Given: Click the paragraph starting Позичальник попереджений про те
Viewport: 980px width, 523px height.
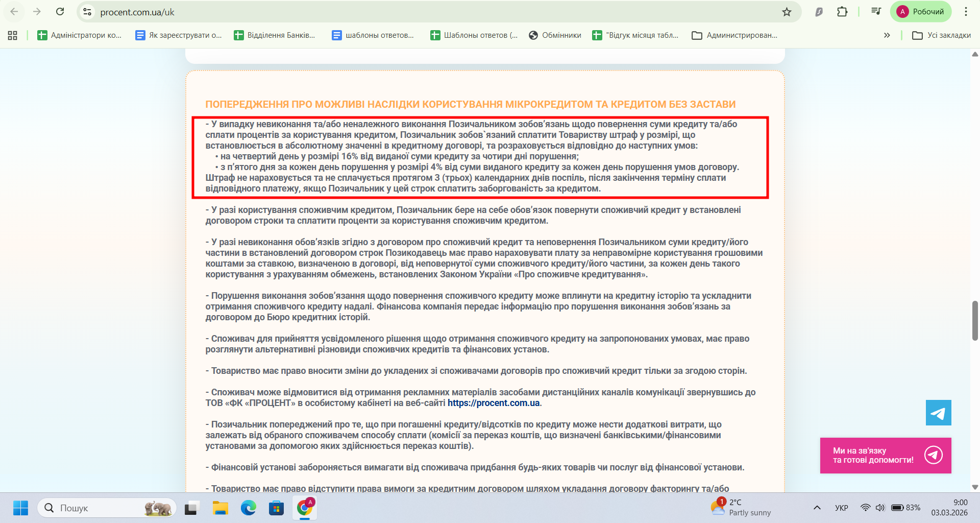Looking at the screenshot, I should point(463,435).
